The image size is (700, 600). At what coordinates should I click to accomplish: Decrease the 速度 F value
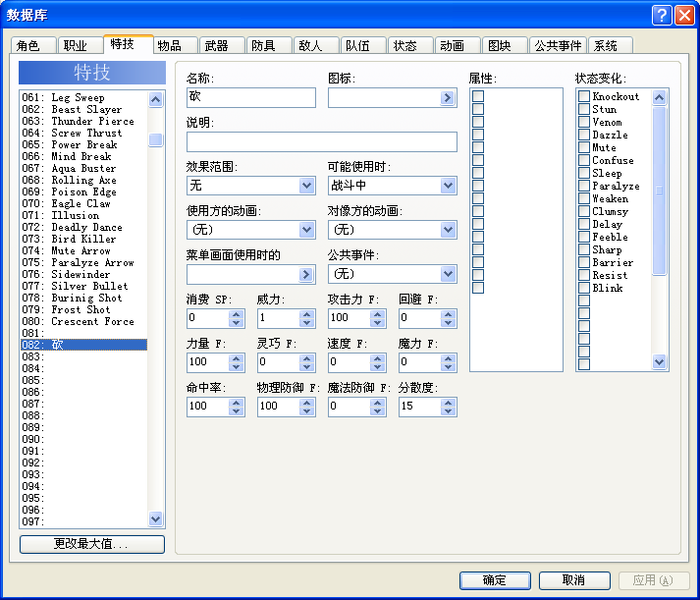coord(378,367)
